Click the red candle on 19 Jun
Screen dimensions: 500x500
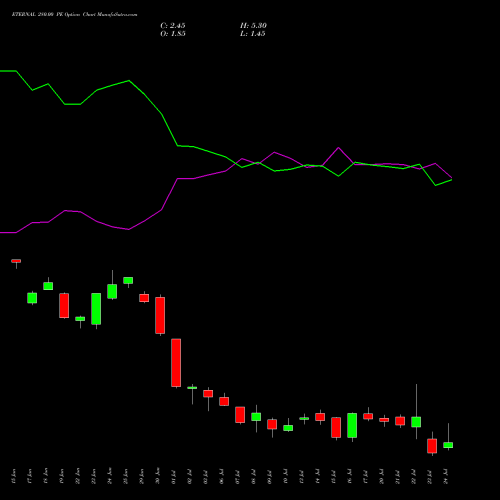point(64,306)
